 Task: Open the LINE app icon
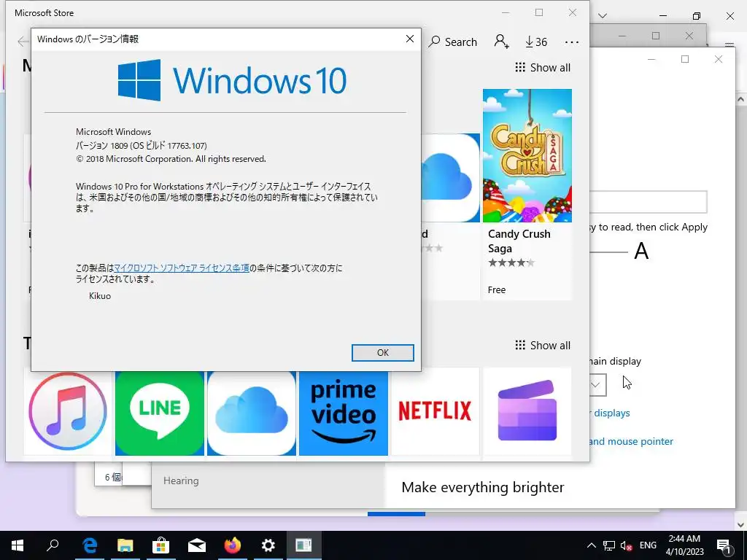point(160,413)
